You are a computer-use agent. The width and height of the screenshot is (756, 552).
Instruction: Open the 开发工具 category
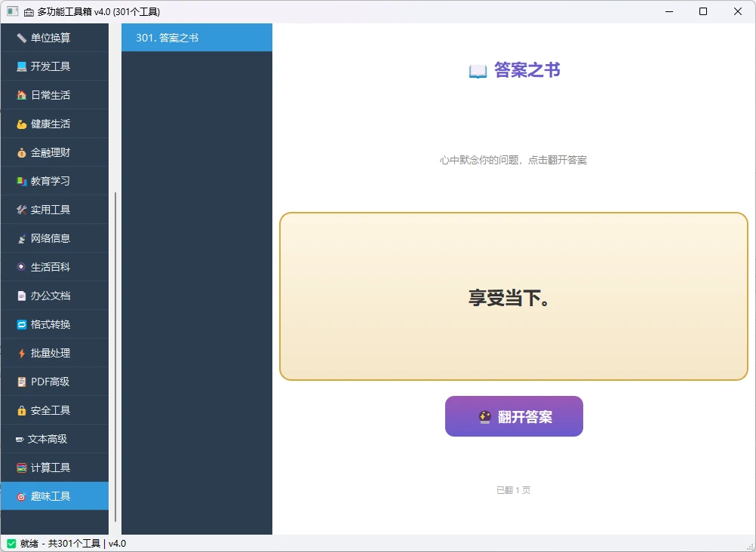pos(54,66)
